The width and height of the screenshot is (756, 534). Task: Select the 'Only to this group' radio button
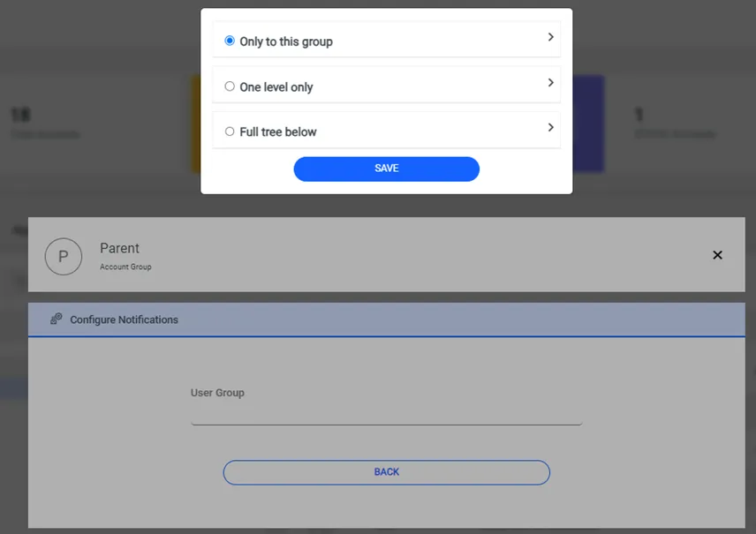pos(230,41)
